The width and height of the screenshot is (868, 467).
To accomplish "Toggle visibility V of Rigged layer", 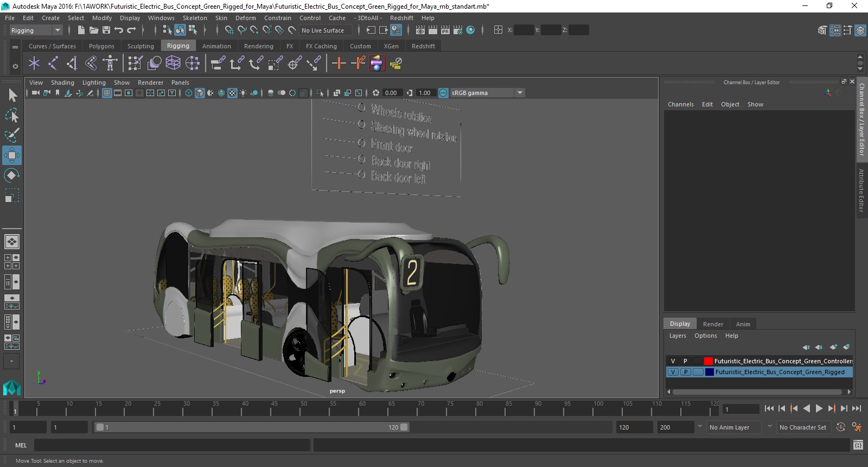I will coord(673,372).
